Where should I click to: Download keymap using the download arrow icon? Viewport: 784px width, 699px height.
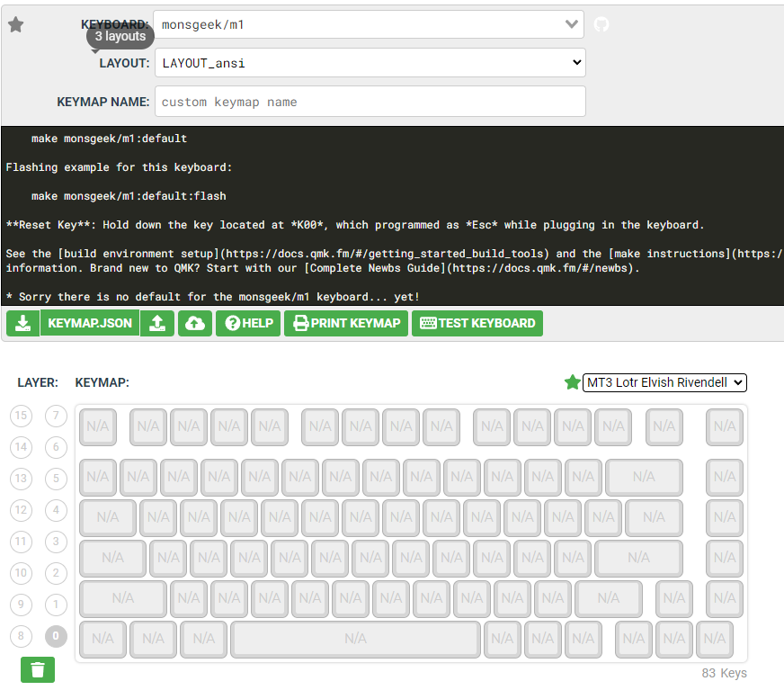pos(22,323)
